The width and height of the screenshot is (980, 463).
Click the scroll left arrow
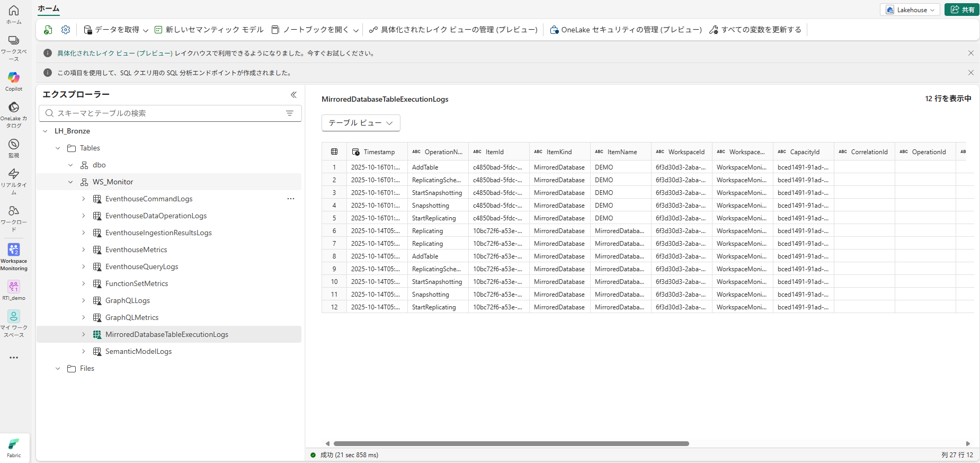click(327, 443)
